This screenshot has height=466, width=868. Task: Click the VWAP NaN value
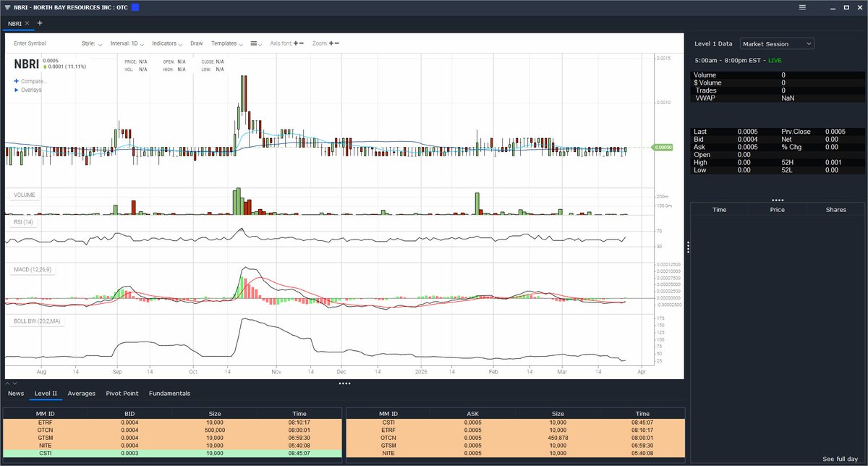pyautogui.click(x=788, y=98)
